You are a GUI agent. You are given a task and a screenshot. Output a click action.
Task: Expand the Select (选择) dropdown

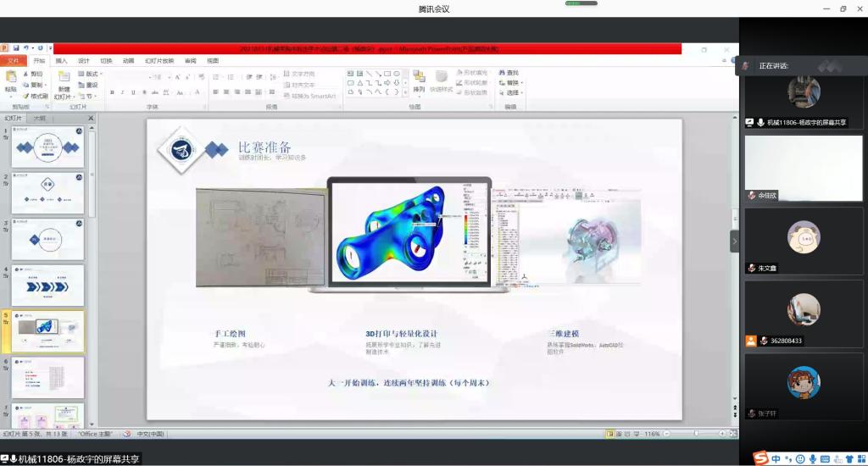click(x=511, y=93)
